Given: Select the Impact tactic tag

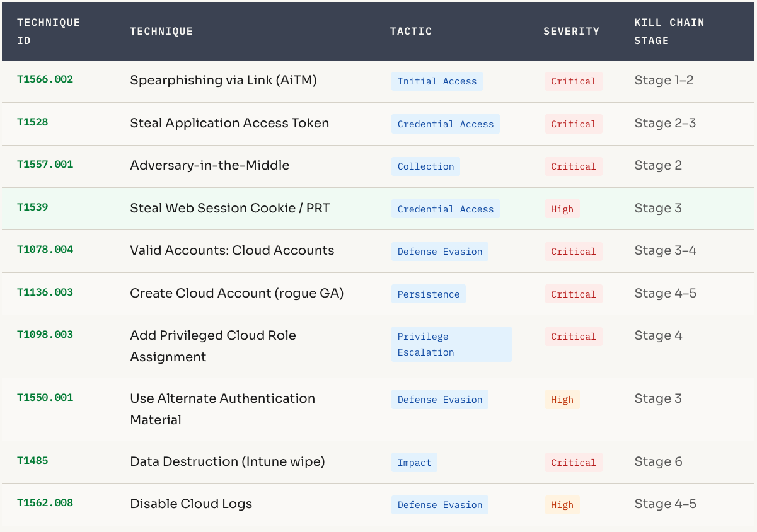Looking at the screenshot, I should [414, 463].
